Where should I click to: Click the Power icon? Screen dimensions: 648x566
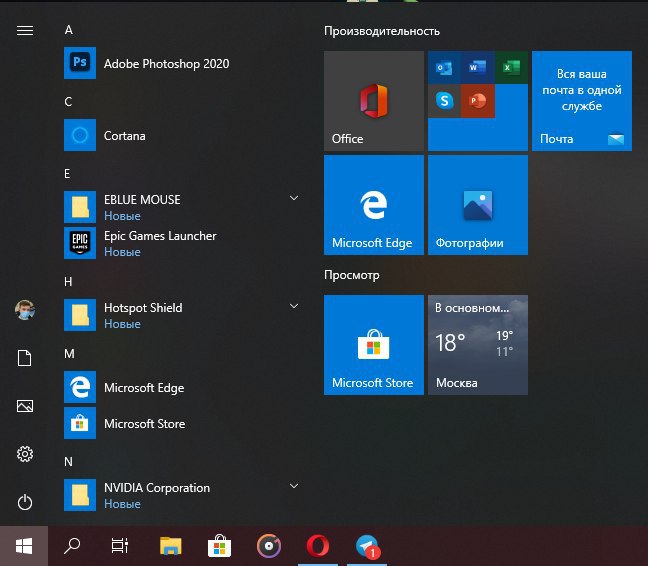point(25,502)
